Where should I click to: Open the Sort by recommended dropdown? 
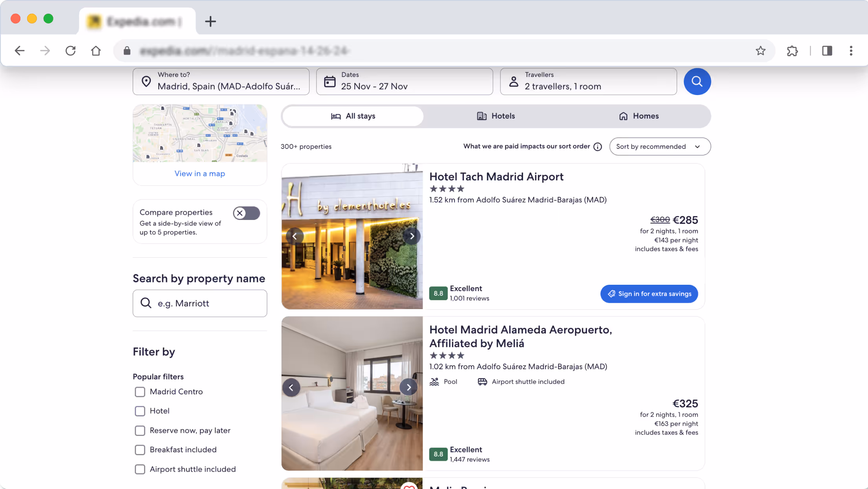point(659,146)
